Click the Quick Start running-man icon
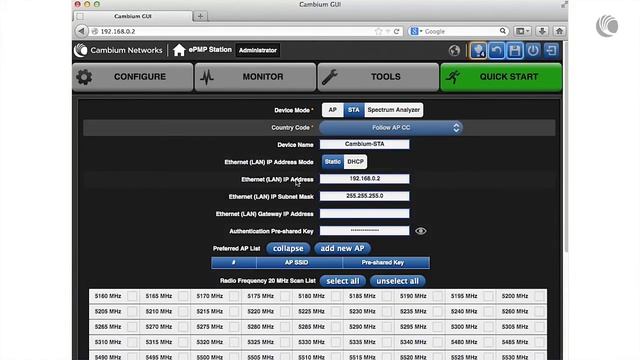640x360 pixels. point(453,77)
